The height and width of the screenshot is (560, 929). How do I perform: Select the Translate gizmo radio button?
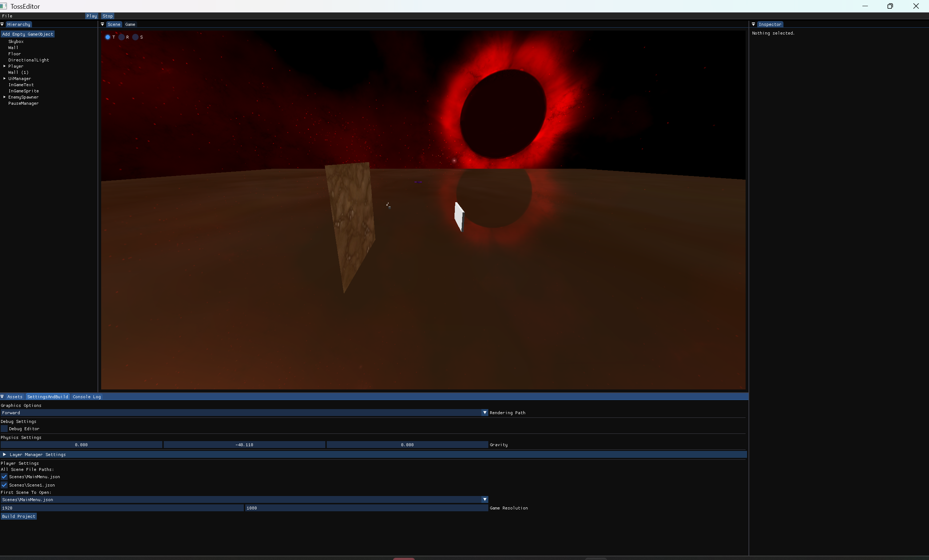108,37
